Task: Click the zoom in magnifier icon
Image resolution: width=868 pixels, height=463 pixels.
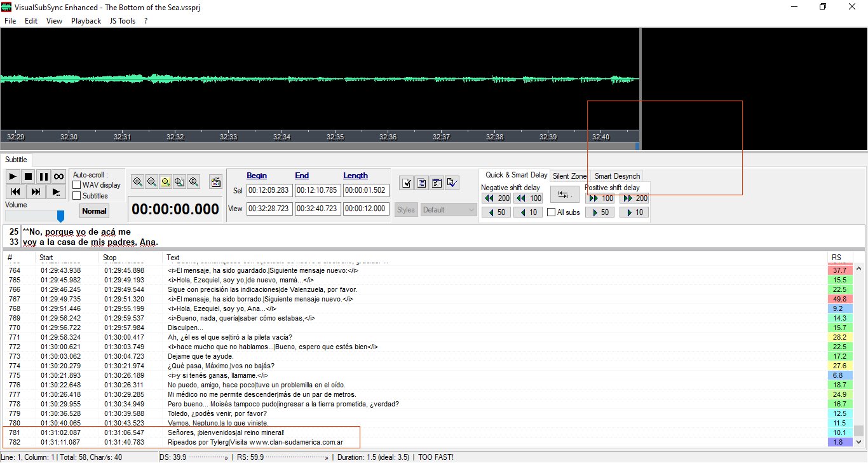Action: [x=137, y=182]
